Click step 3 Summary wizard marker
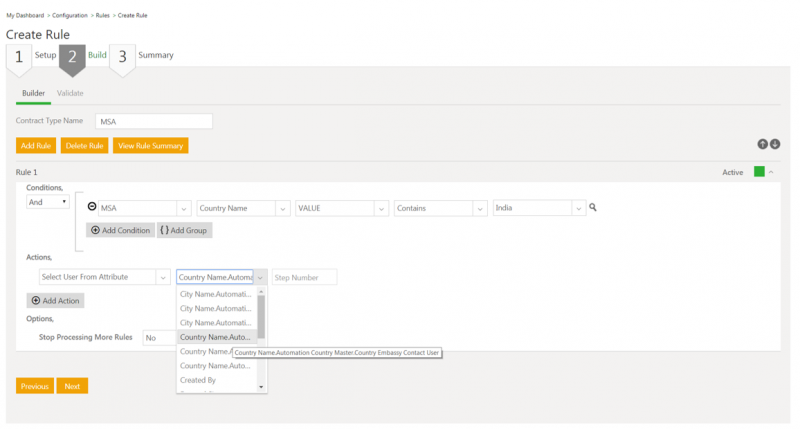The width and height of the screenshot is (800, 429). (x=122, y=57)
